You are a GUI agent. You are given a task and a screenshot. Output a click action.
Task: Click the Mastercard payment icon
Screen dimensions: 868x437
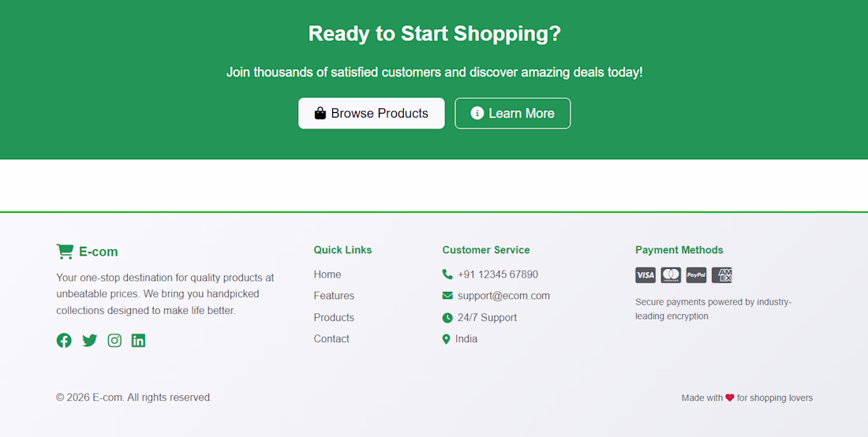tap(671, 275)
